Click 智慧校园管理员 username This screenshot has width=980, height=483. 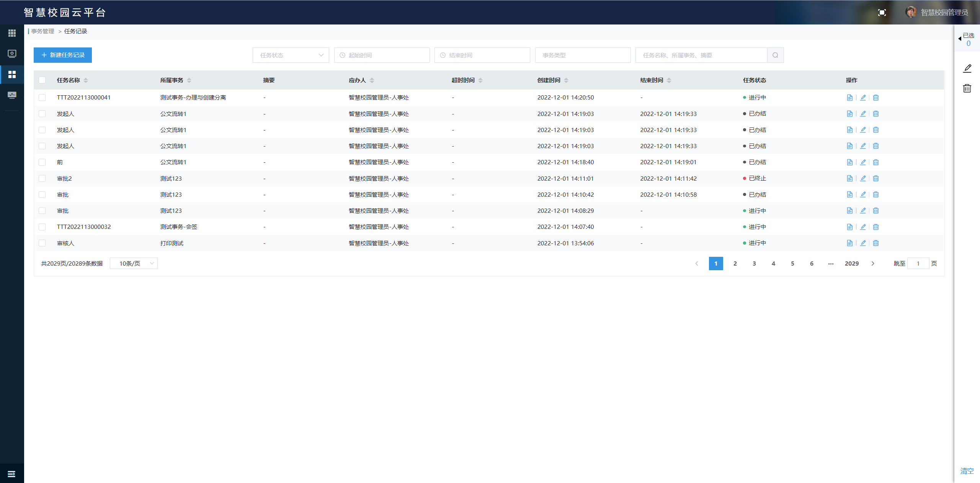[x=944, y=13]
